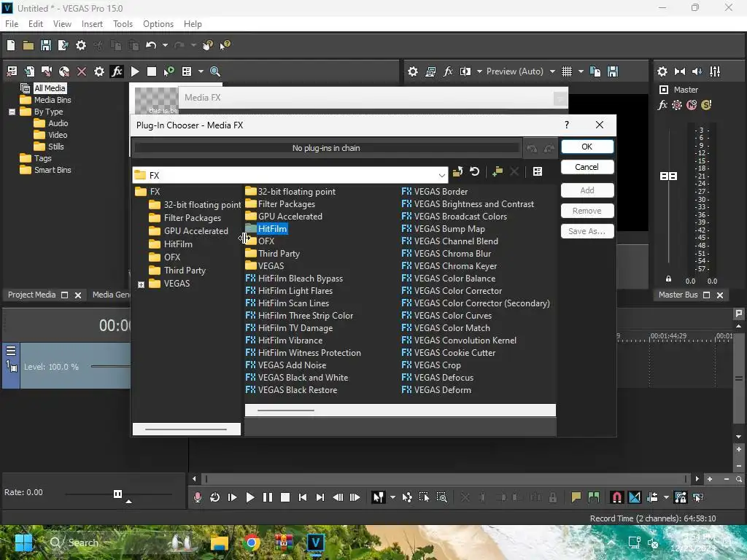Screen dimensions: 747x560
Task: Expand VEGAS folder in plug-in tree
Action: pyautogui.click(x=141, y=284)
